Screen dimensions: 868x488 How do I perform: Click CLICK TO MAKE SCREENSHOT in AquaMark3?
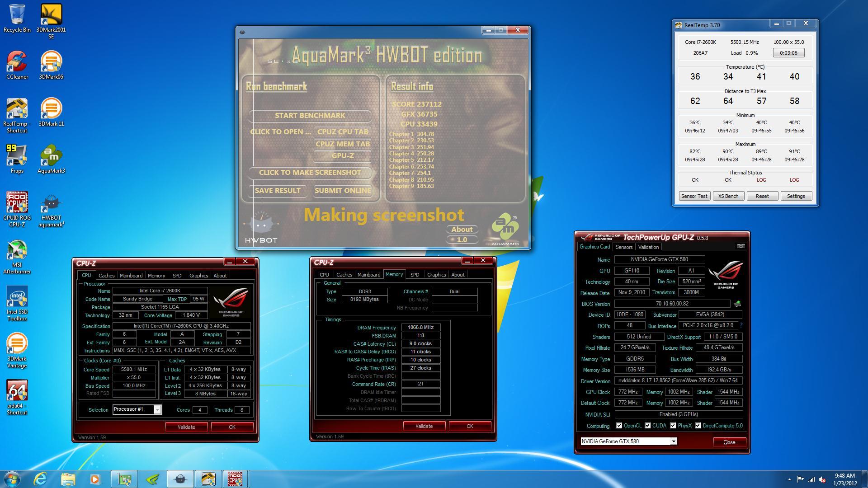[310, 173]
